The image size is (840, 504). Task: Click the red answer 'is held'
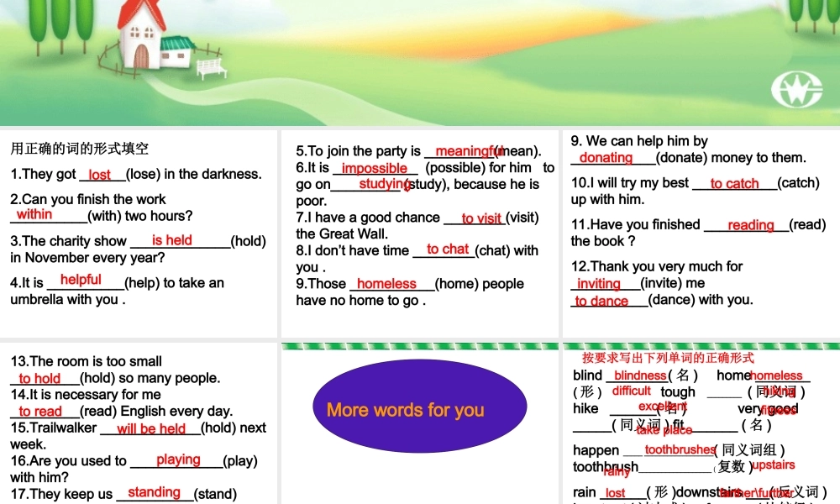tap(171, 240)
